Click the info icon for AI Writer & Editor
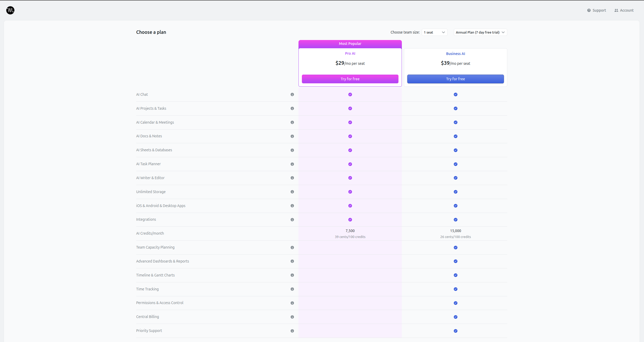This screenshot has height=342, width=644. (x=292, y=178)
